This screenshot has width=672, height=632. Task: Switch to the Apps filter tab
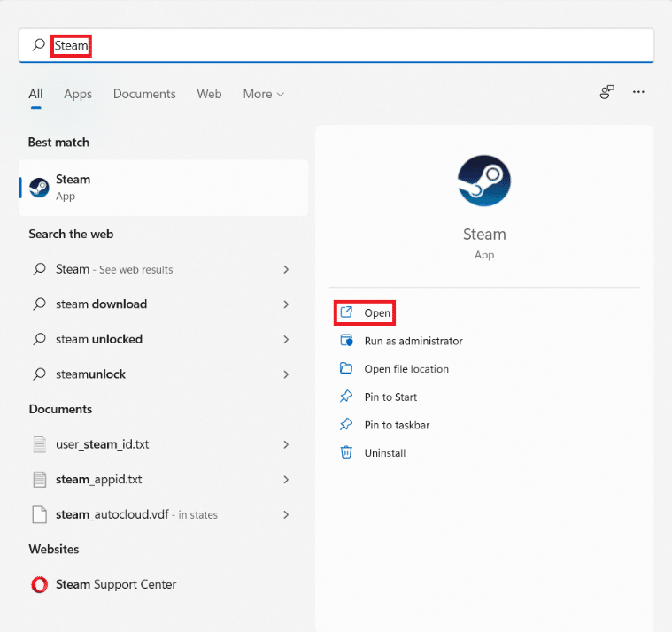[78, 94]
